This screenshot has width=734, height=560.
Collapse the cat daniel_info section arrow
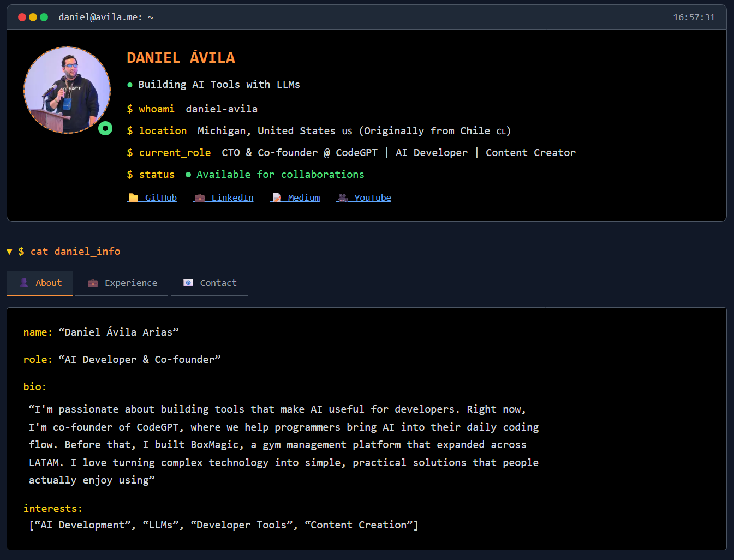click(x=9, y=252)
